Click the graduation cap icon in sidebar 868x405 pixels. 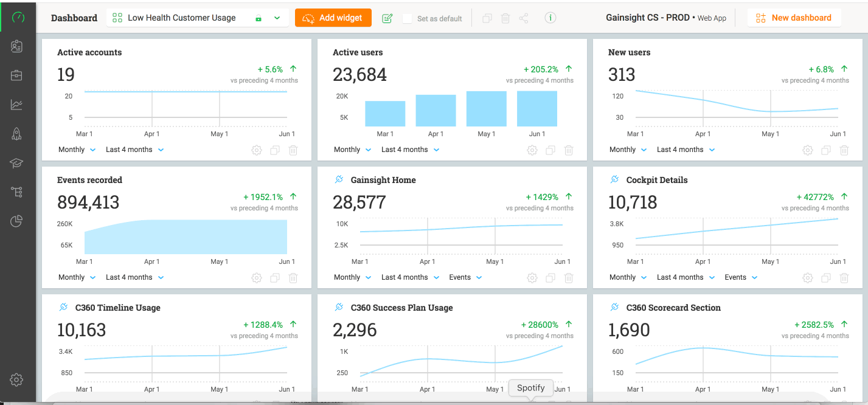17,163
